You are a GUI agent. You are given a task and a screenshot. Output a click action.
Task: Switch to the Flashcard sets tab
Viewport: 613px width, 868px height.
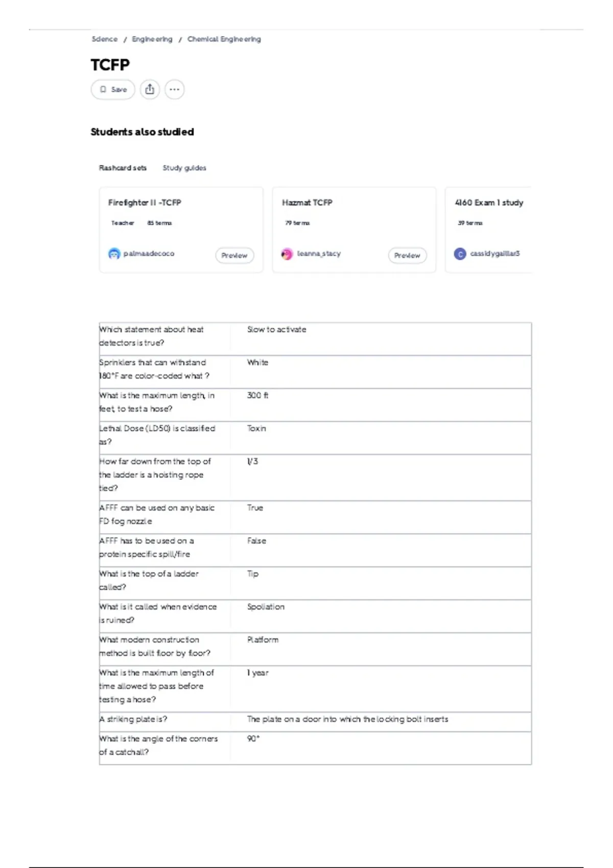pyautogui.click(x=123, y=168)
